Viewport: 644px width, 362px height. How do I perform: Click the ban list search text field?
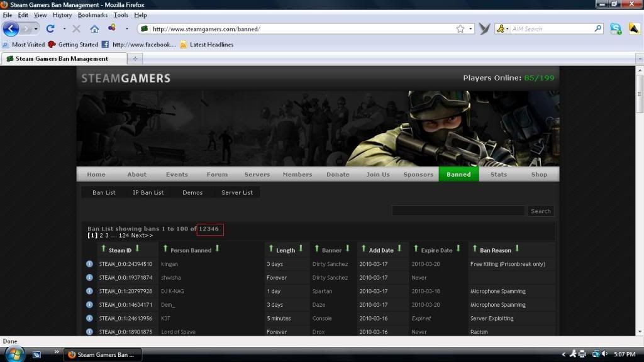458,211
